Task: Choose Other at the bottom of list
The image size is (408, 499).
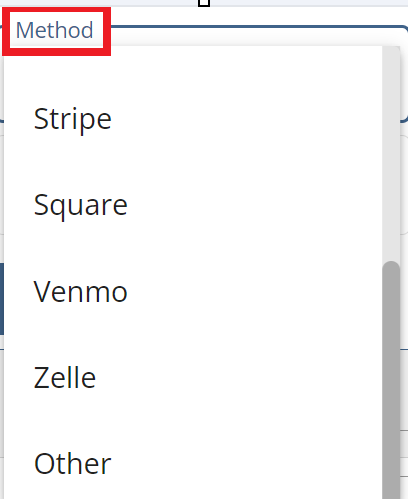Action: (x=193, y=464)
